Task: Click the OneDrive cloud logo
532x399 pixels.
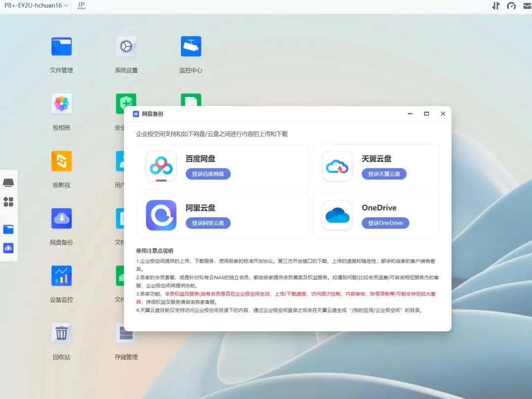Action: (337, 215)
